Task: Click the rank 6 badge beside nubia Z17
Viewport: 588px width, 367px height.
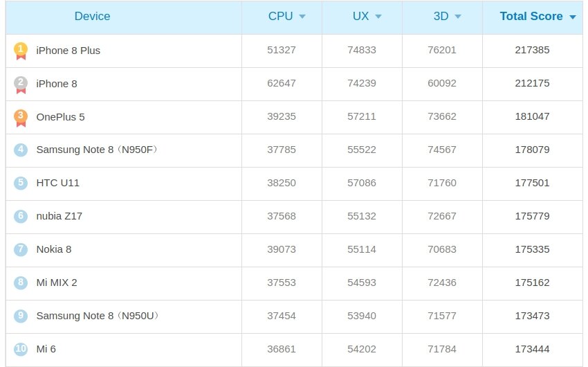Action: pyautogui.click(x=21, y=216)
